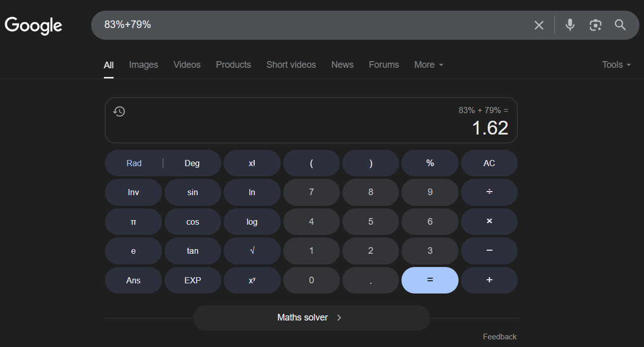Switch calculator to Deg mode

coord(192,163)
